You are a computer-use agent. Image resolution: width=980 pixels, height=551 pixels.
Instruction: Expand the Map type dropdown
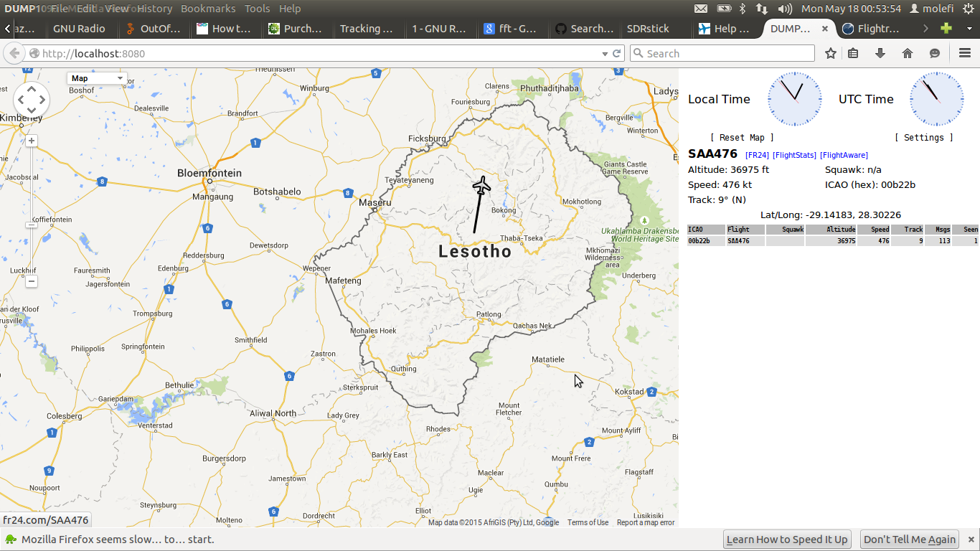coord(97,78)
